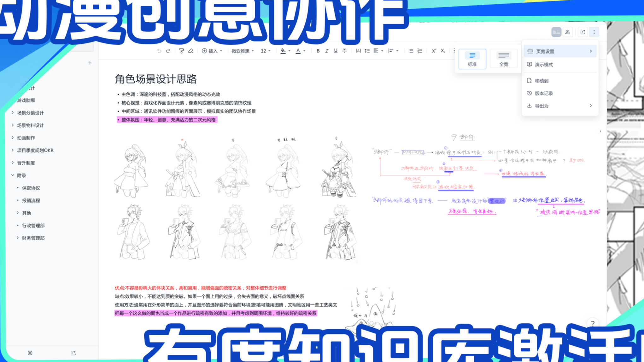This screenshot has width=644, height=362.
Task: Apply bold formatting
Action: 318,51
